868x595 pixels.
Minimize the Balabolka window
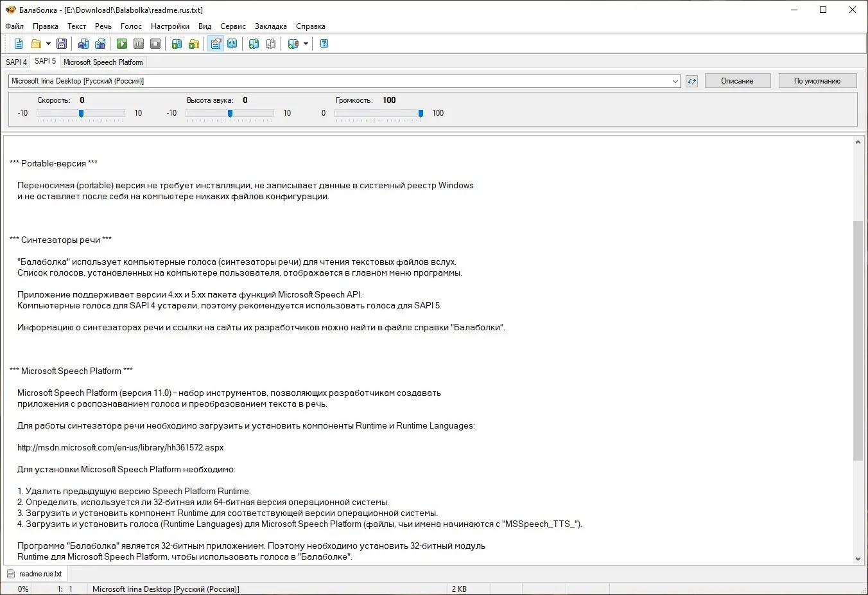[794, 10]
